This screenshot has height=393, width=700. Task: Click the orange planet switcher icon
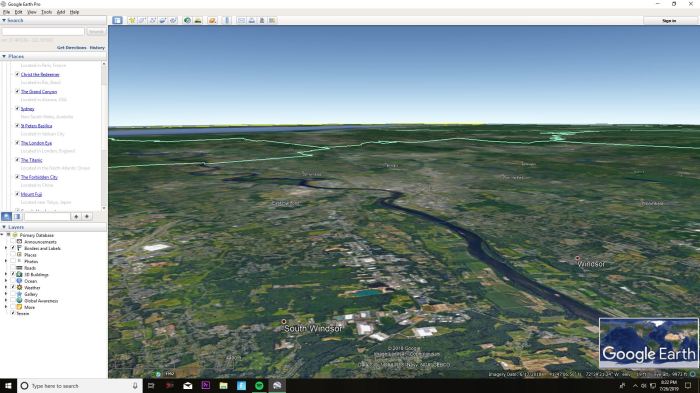pyautogui.click(x=212, y=21)
